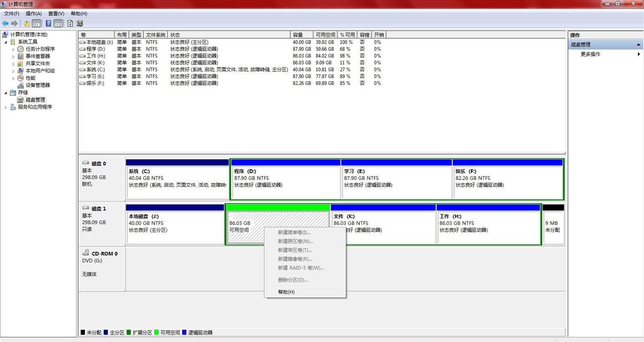The height and width of the screenshot is (342, 644).
Task: Open the 帮助(H) menu in menu bar
Action: [79, 14]
